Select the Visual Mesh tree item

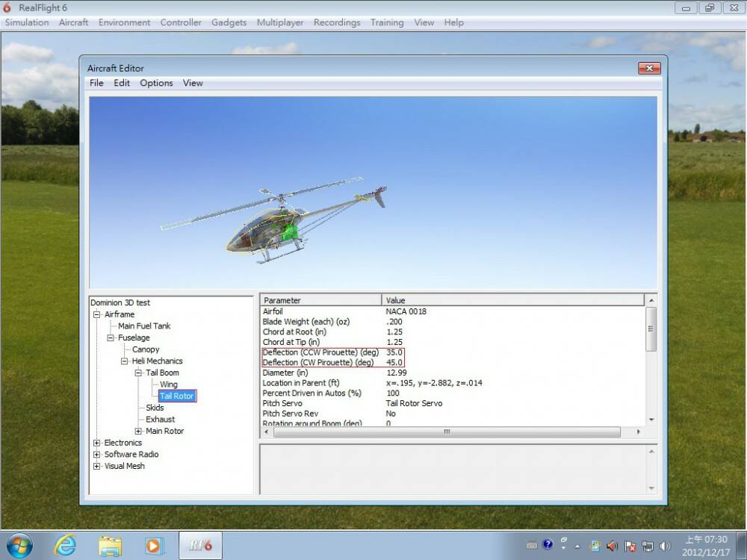124,466
